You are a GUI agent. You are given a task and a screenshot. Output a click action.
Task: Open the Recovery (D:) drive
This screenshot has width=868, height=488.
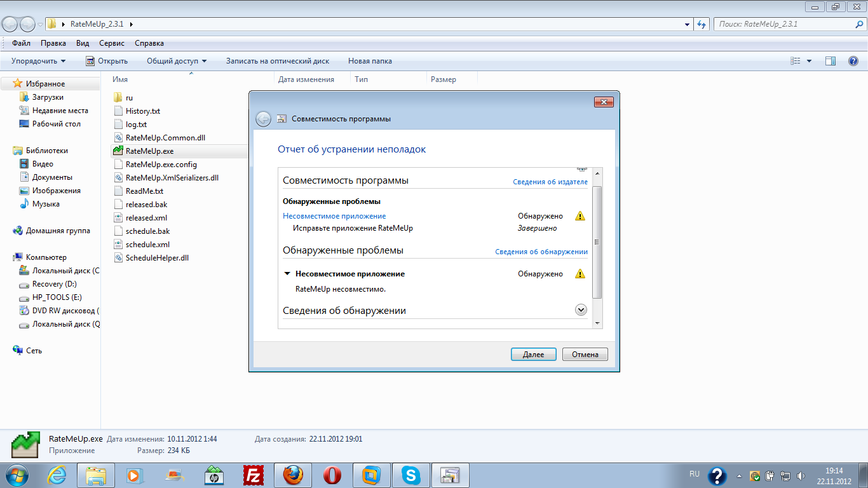[x=55, y=284]
